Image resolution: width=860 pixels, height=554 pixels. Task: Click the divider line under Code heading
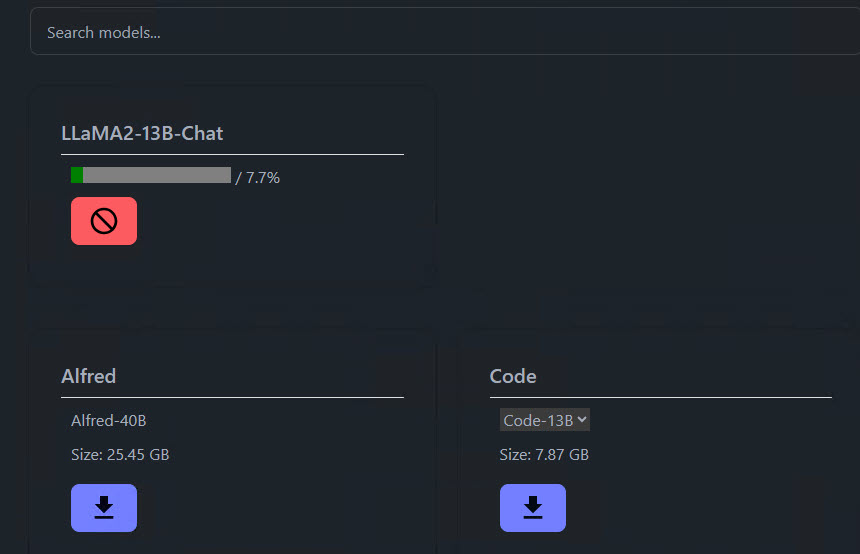(660, 397)
